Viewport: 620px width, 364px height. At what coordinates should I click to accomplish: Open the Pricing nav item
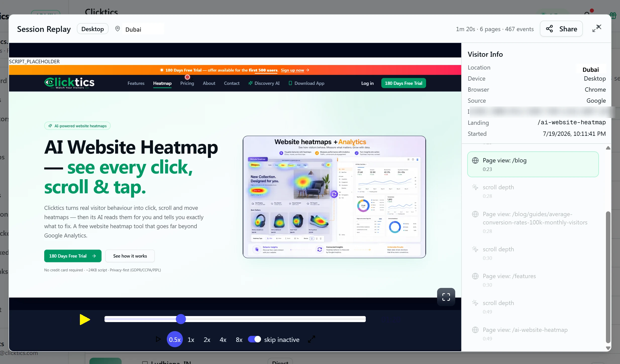click(x=187, y=83)
